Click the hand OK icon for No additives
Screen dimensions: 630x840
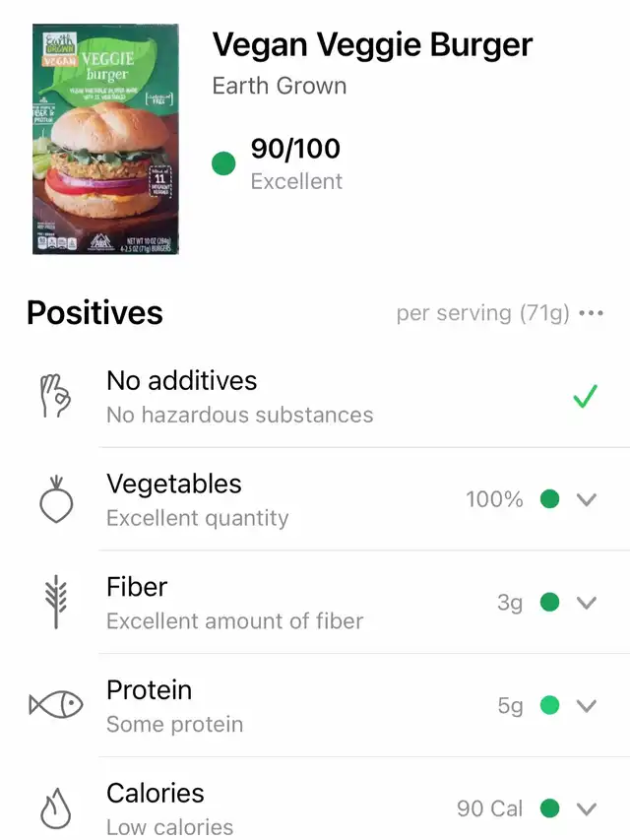tap(55, 397)
